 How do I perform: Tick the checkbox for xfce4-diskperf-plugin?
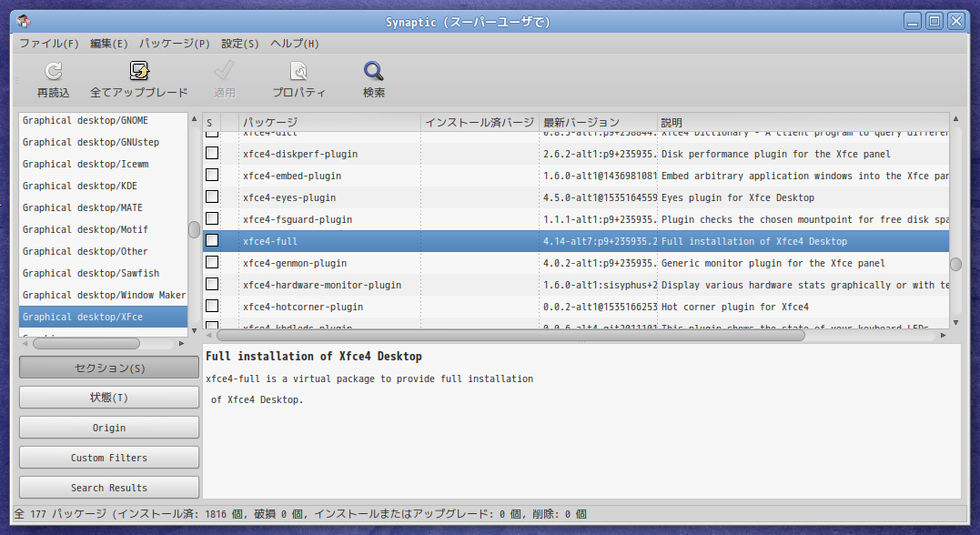(212, 153)
